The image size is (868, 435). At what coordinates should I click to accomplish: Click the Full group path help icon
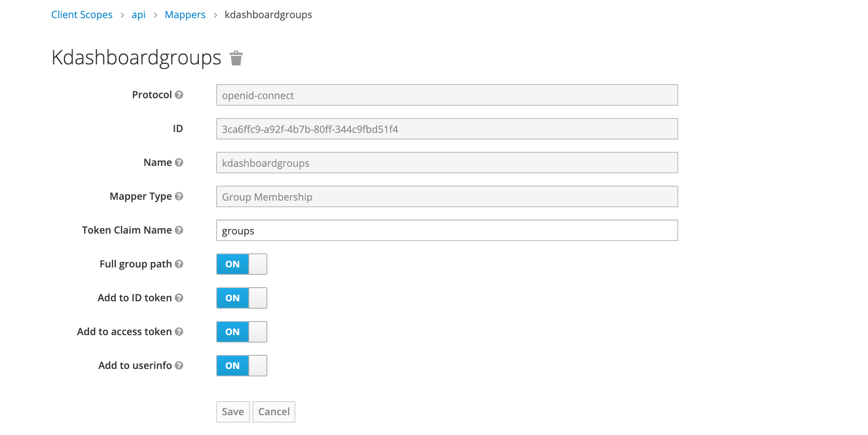pyautogui.click(x=179, y=264)
